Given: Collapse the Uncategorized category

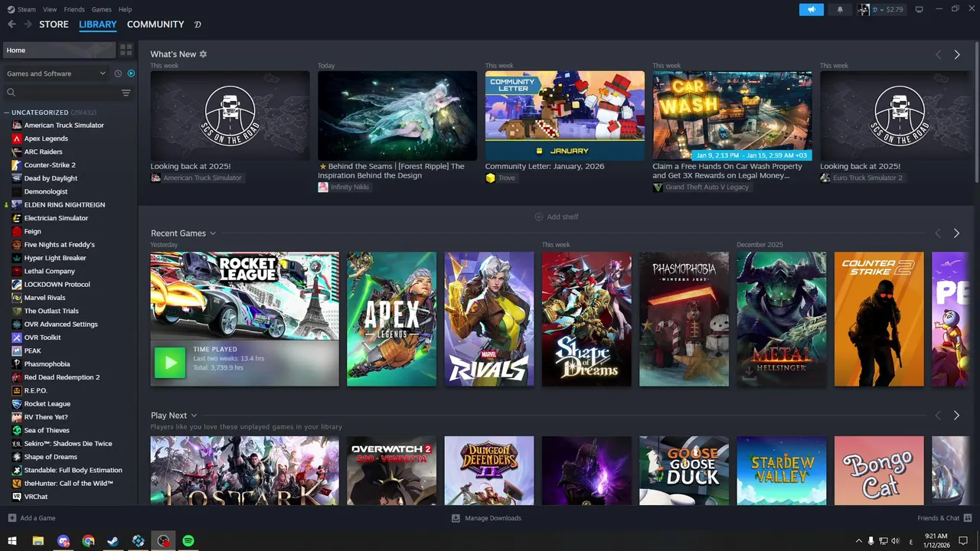Looking at the screenshot, I should click(6, 112).
